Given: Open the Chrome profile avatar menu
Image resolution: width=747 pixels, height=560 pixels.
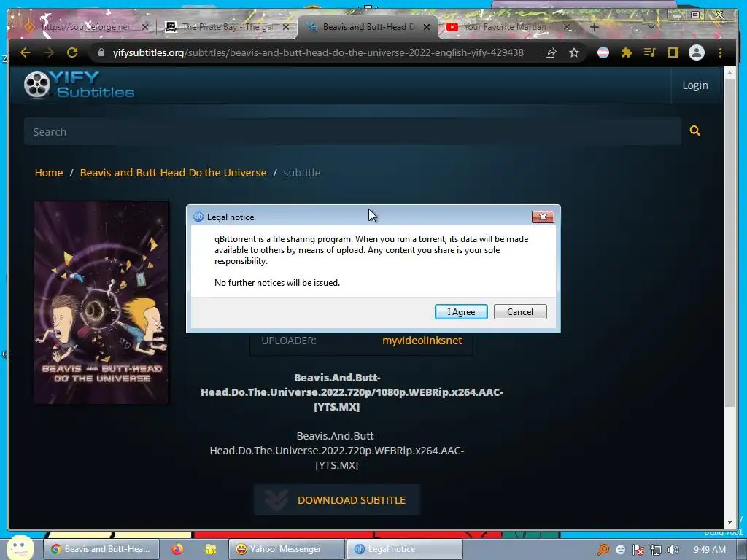Looking at the screenshot, I should pos(697,52).
